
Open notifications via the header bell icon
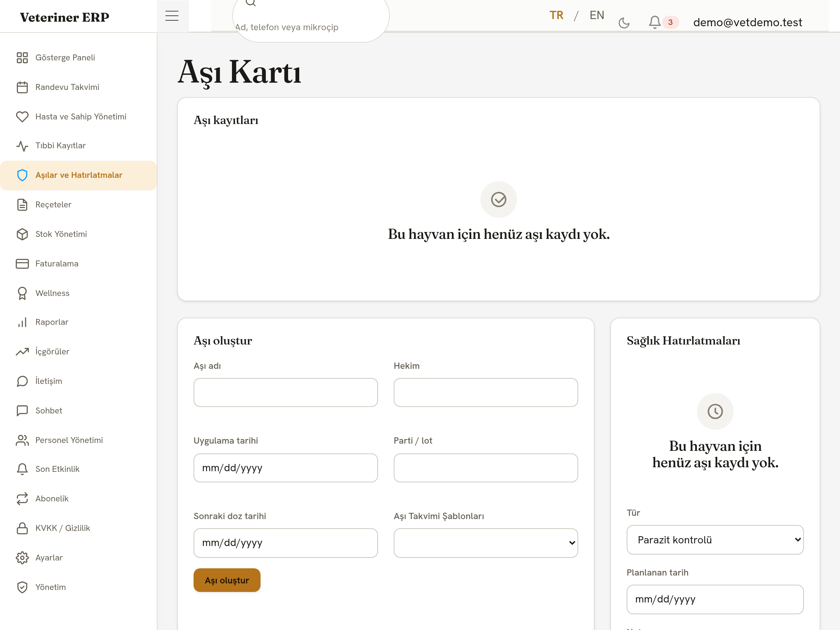[654, 22]
